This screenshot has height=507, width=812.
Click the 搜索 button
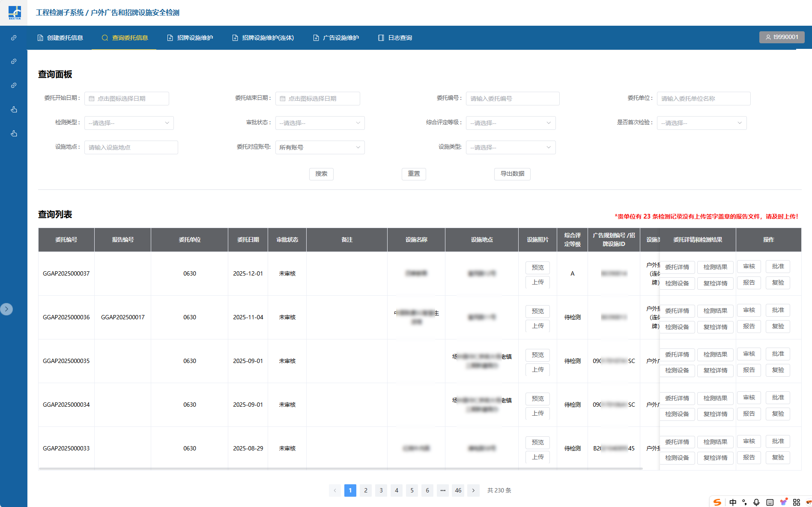pyautogui.click(x=321, y=174)
